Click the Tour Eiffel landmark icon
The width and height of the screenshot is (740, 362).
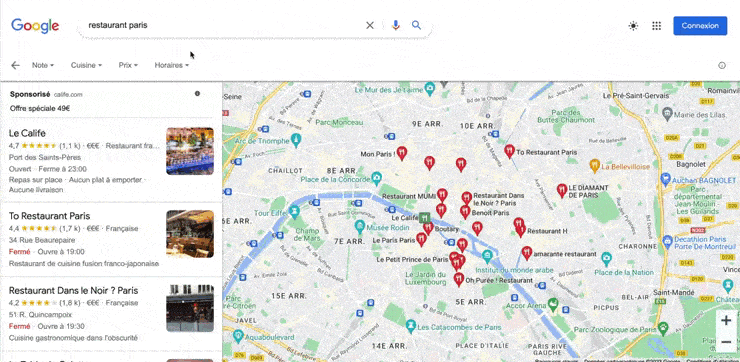coord(295,212)
